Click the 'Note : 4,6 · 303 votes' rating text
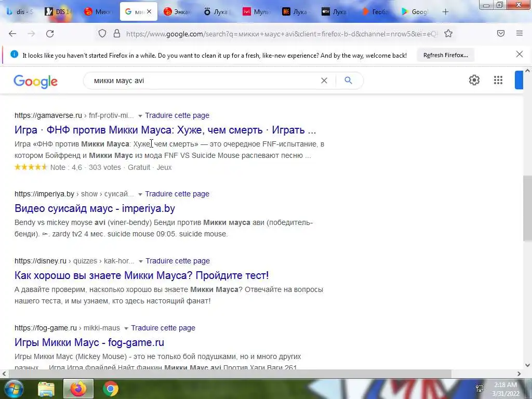Viewport: 532px width, 399px height. 86,167
